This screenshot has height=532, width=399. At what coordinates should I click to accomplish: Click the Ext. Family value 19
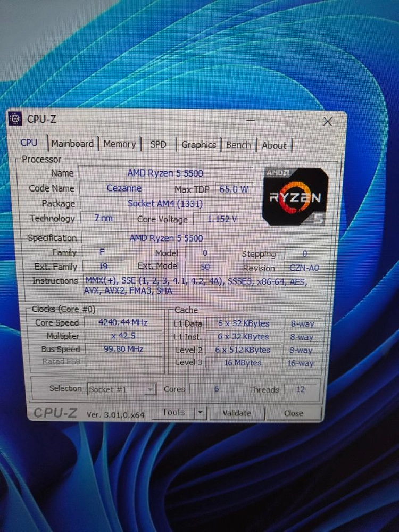103,266
